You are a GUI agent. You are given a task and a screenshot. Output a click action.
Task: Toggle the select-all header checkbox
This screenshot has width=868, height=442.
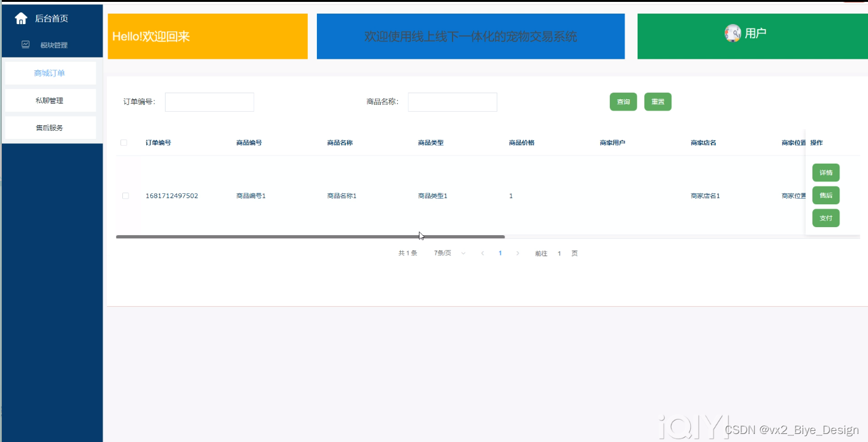click(x=124, y=143)
